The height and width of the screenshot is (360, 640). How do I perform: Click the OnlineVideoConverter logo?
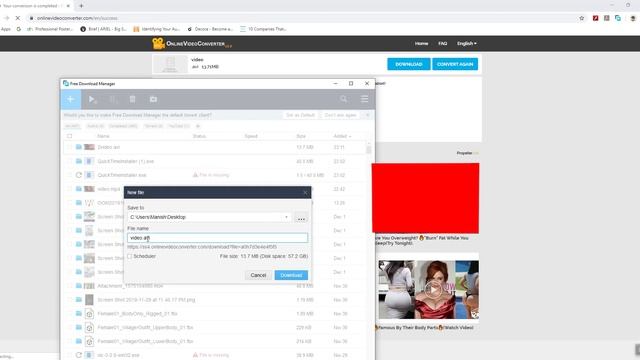coord(192,43)
